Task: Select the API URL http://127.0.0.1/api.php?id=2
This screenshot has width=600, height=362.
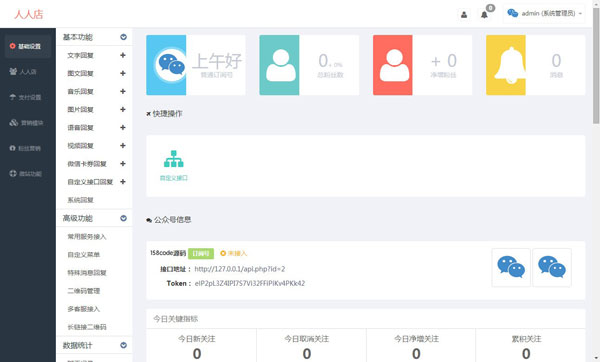Action: tap(240, 269)
